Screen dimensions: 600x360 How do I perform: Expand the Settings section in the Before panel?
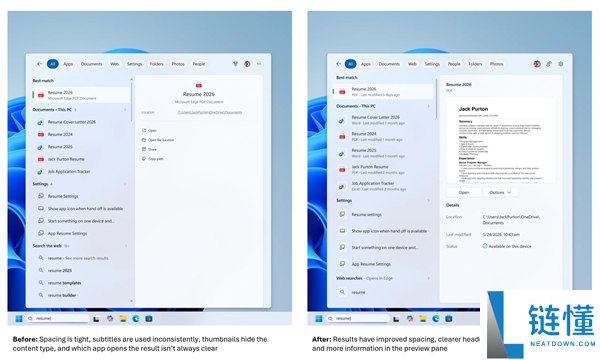pos(125,184)
